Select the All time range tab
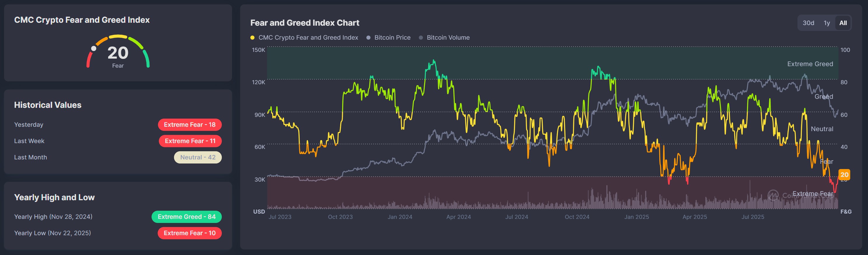Image resolution: width=868 pixels, height=255 pixels. coord(843,23)
